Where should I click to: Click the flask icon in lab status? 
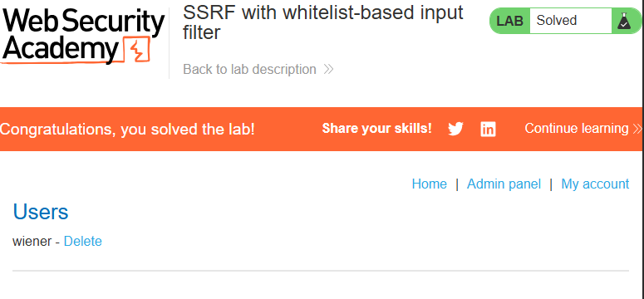(x=623, y=21)
